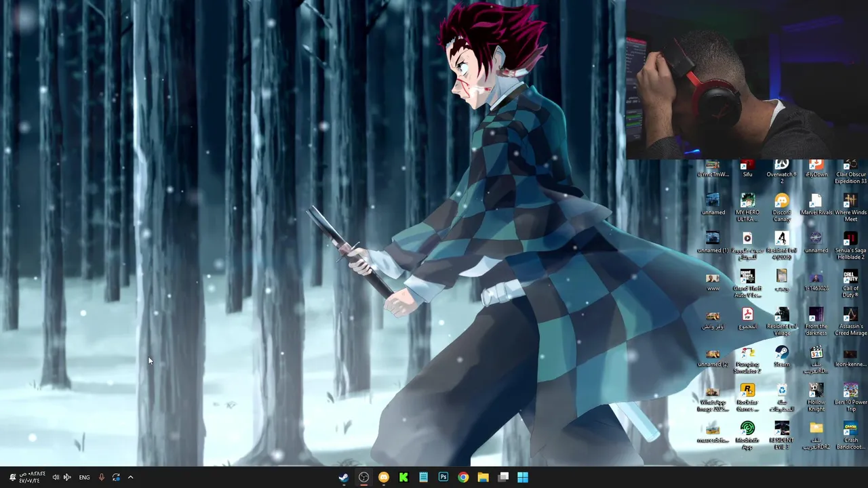Select the Resident Evil 4 (2005) shortcut
This screenshot has width=868, height=488.
point(782,245)
